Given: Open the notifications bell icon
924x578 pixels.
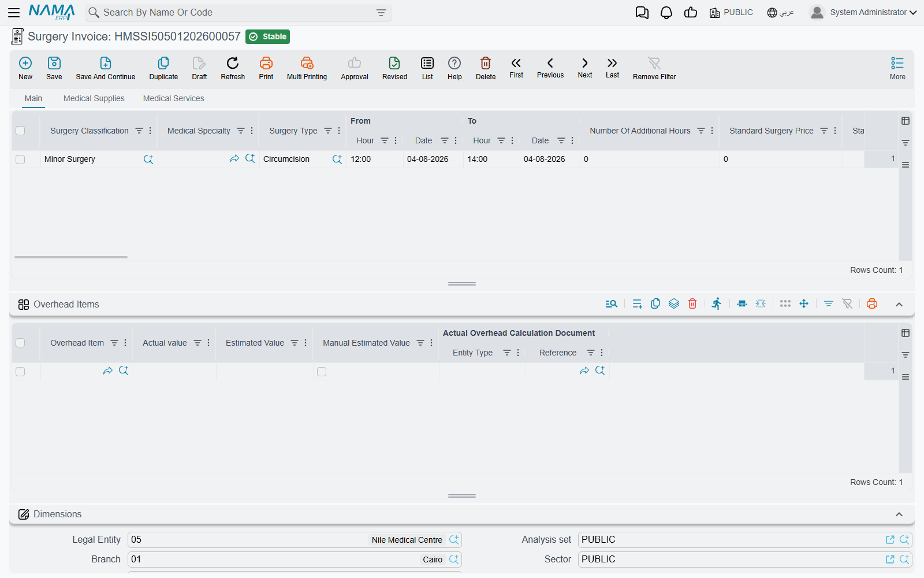Looking at the screenshot, I should pos(666,13).
